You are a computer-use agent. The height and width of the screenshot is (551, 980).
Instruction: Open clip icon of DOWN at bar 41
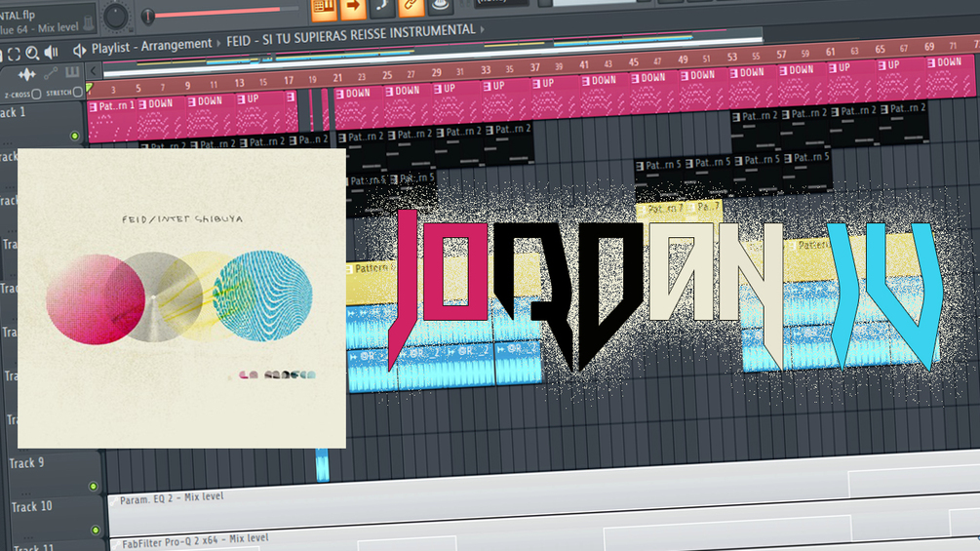click(586, 81)
